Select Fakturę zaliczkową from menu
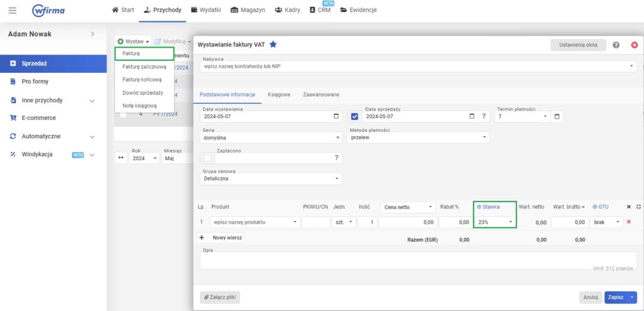 (144, 67)
